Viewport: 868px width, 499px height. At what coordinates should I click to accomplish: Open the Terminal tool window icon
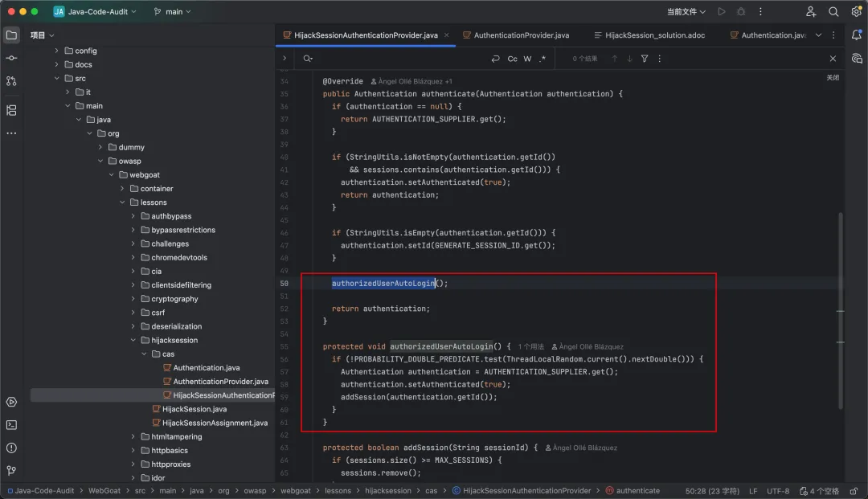point(11,425)
